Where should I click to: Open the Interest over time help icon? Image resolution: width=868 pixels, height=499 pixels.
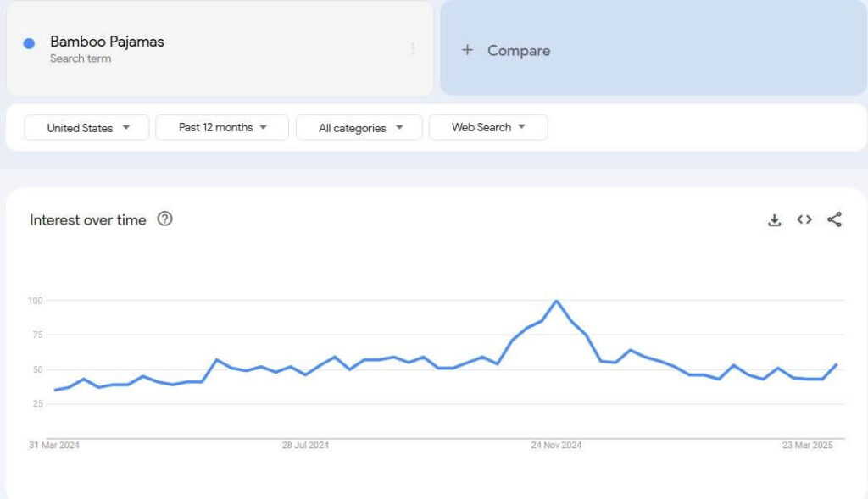[x=165, y=219]
